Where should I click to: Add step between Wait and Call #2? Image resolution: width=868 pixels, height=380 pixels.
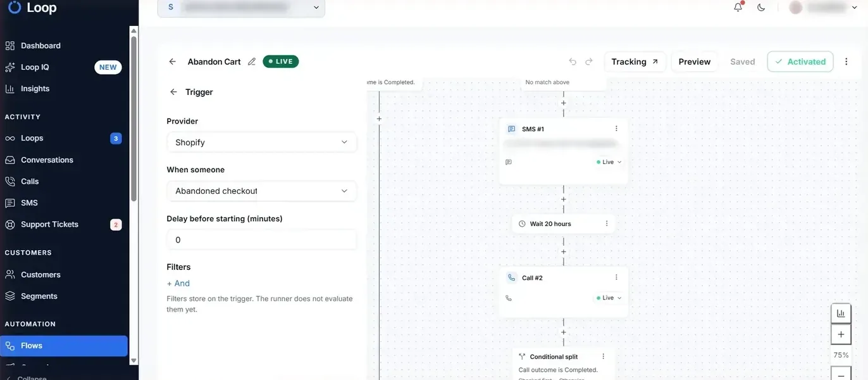pyautogui.click(x=563, y=252)
